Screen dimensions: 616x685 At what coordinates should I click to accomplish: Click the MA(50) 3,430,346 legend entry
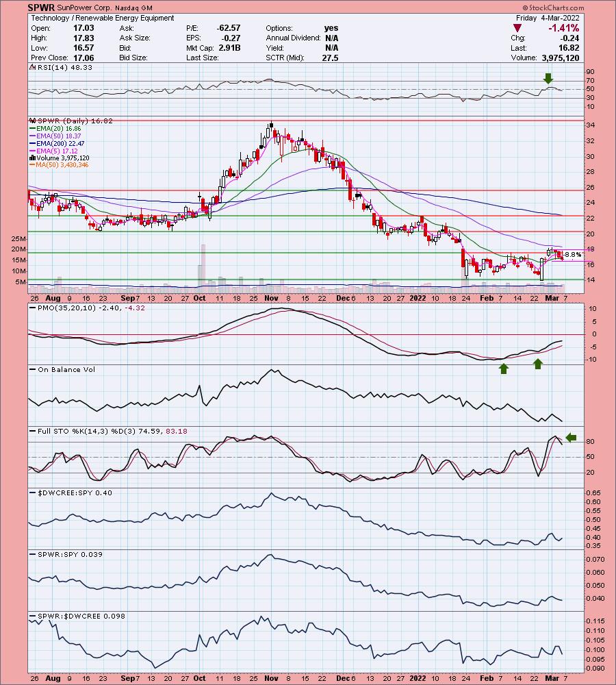pos(59,164)
